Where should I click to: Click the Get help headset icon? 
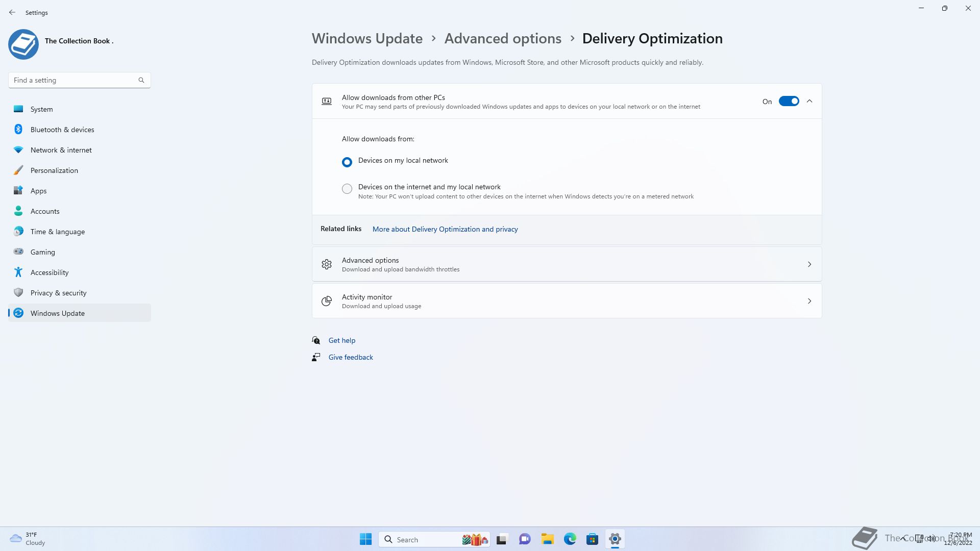coord(316,340)
